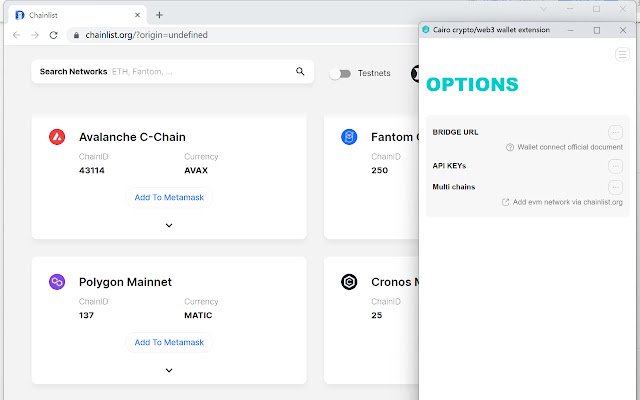Click the BRIDGE URL label
The width and height of the screenshot is (640, 400).
click(455, 132)
